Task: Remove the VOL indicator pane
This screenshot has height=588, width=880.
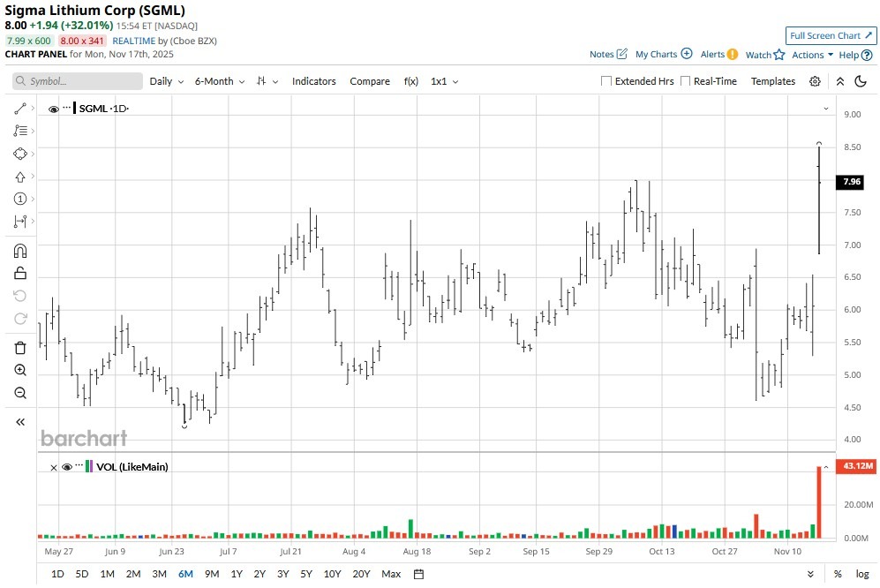Action: (54, 467)
